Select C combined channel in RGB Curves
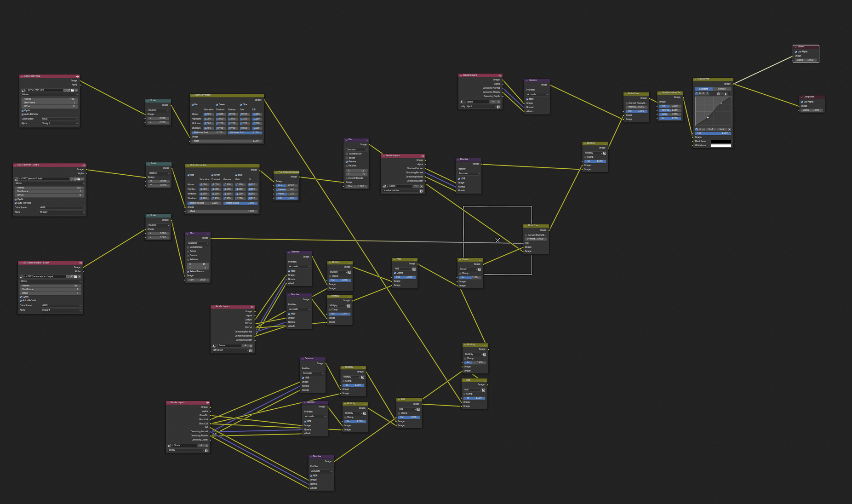852x504 pixels. click(x=697, y=94)
